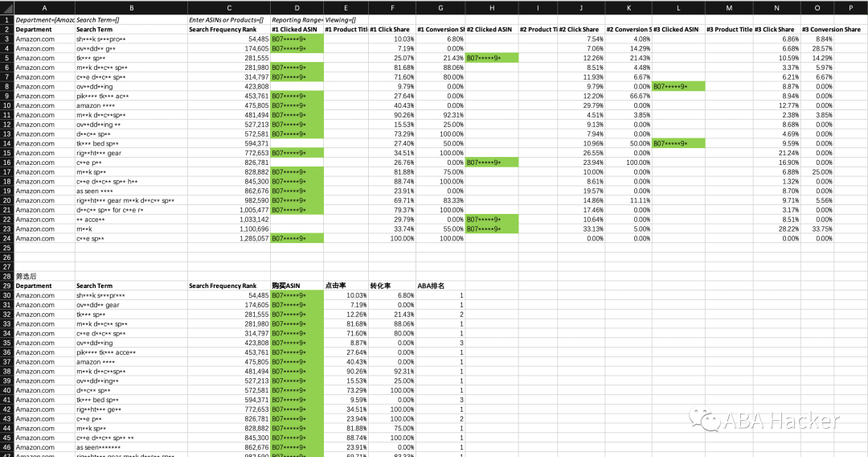Click '#2 Click Share' header cell
The width and height of the screenshot is (868, 457).
click(581, 29)
